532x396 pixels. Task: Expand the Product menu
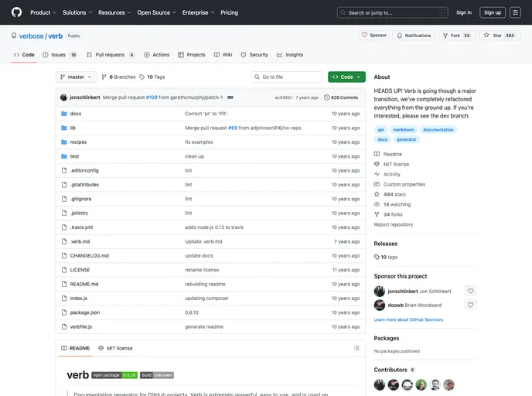(43, 12)
